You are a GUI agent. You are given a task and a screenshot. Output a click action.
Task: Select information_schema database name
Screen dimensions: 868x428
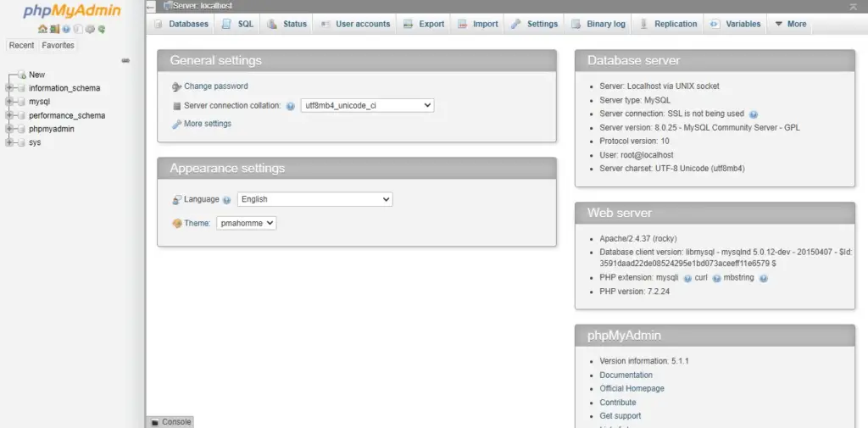pyautogui.click(x=64, y=88)
